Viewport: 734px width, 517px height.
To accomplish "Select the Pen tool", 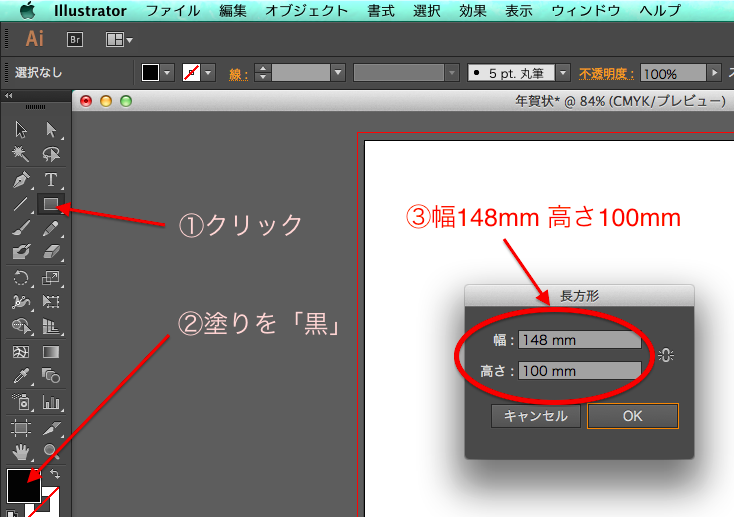I will click(x=21, y=180).
